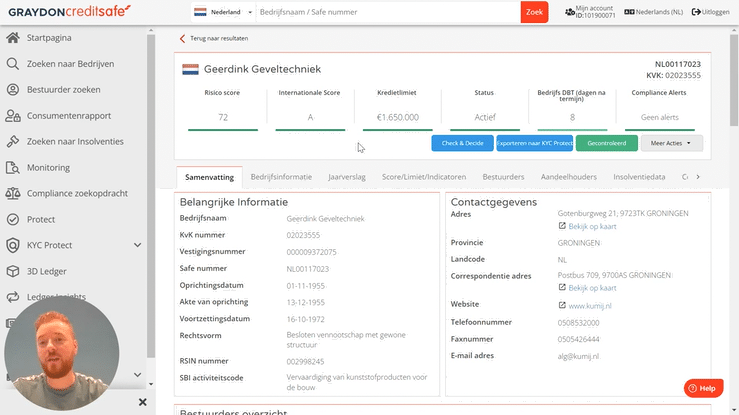
Task: Open the Jaarverslag tab
Action: click(347, 177)
